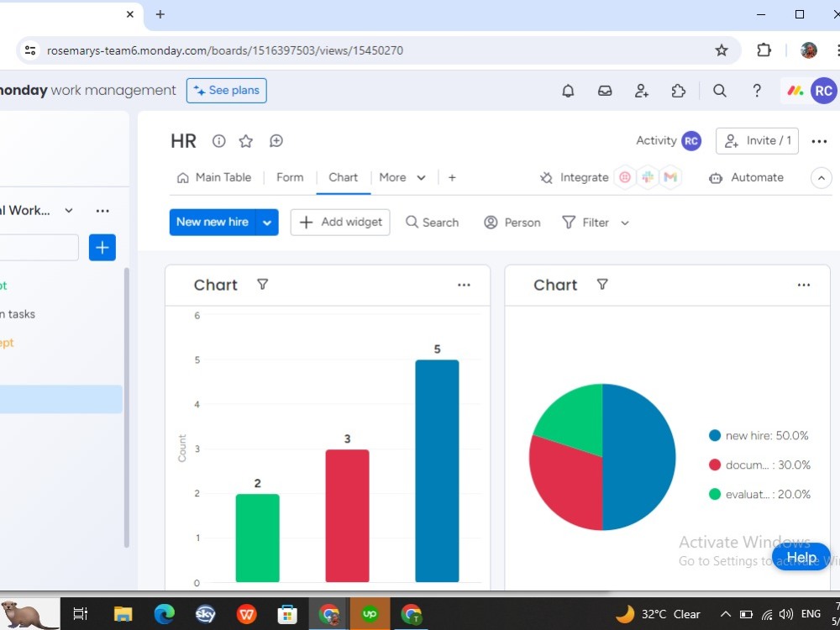Open File Explorer from the taskbar

pos(123,614)
